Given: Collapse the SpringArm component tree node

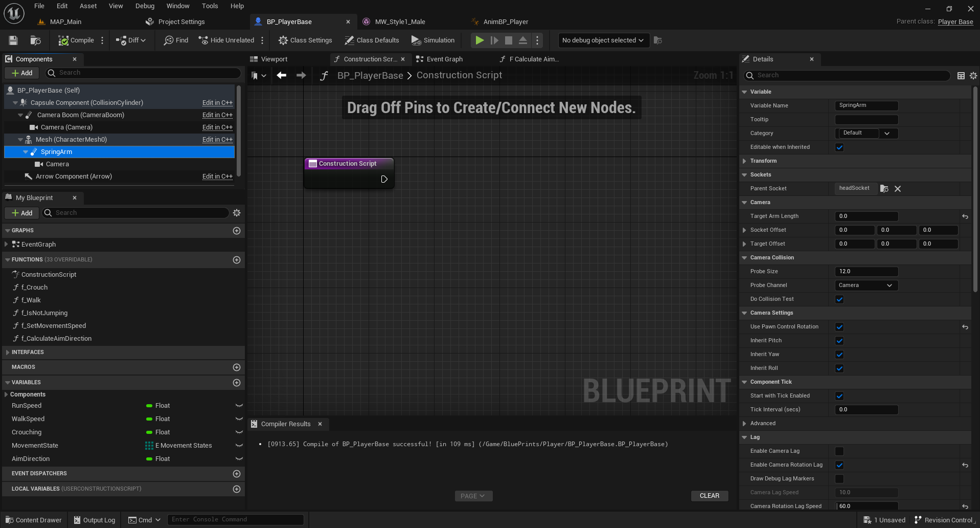Looking at the screenshot, I should point(26,152).
